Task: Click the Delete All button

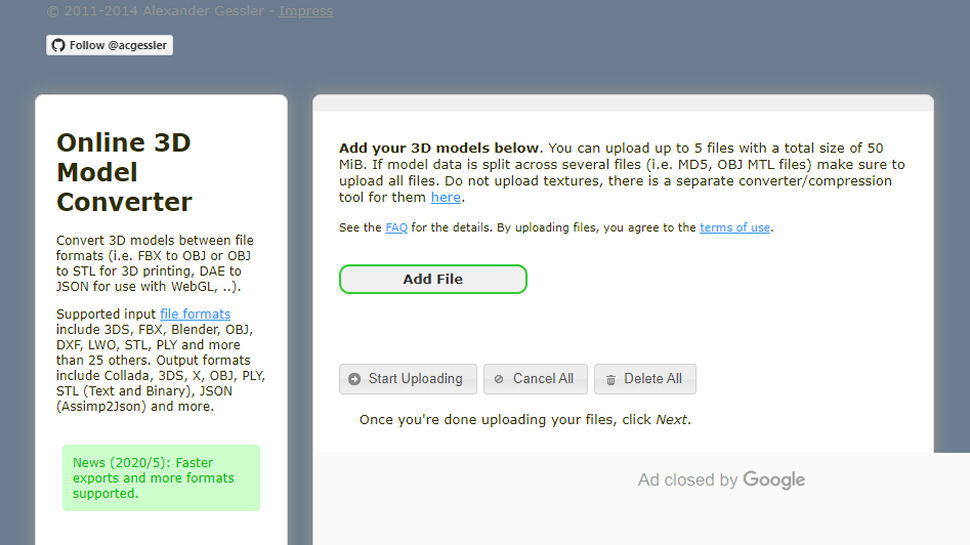Action: 645,379
